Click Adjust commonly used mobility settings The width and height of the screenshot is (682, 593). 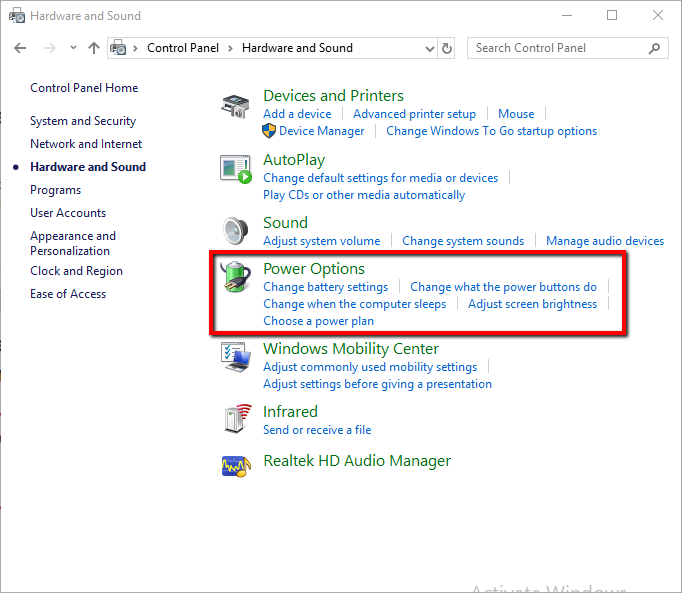[370, 367]
